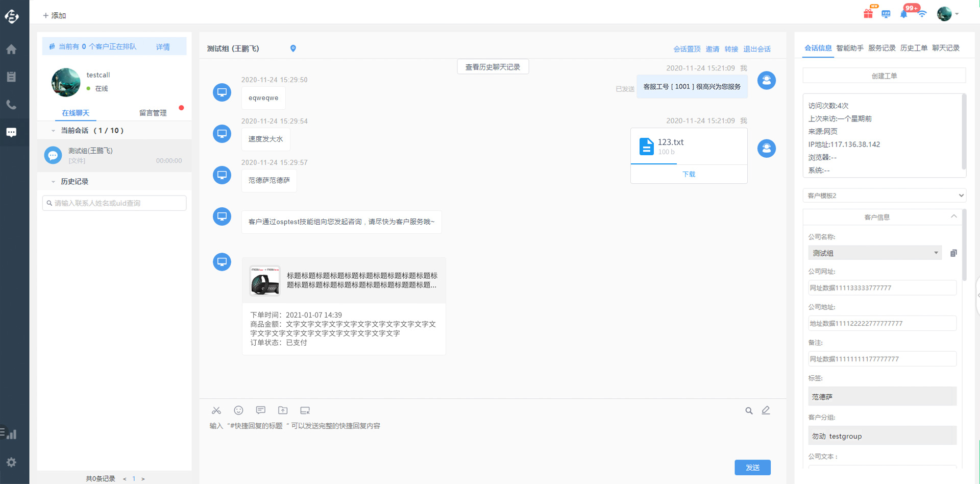Click the screenshot scissors icon in chat toolbar

click(x=216, y=410)
